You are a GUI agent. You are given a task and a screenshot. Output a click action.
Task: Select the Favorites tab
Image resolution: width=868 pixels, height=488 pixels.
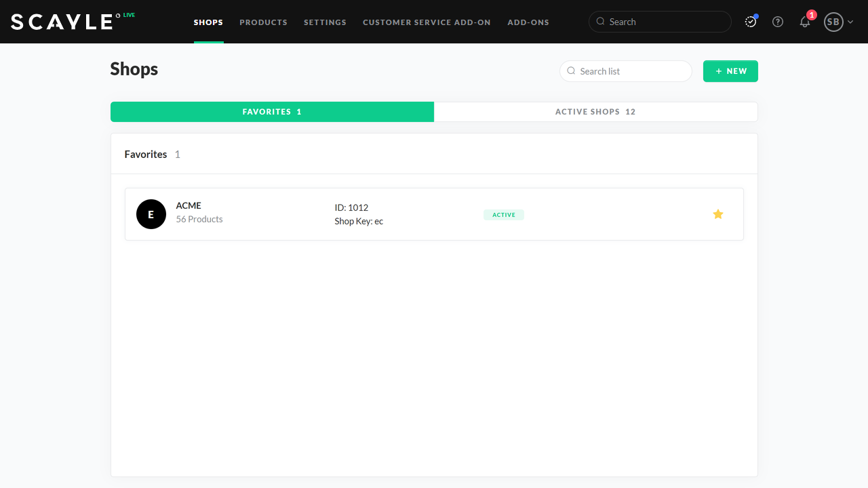click(272, 112)
